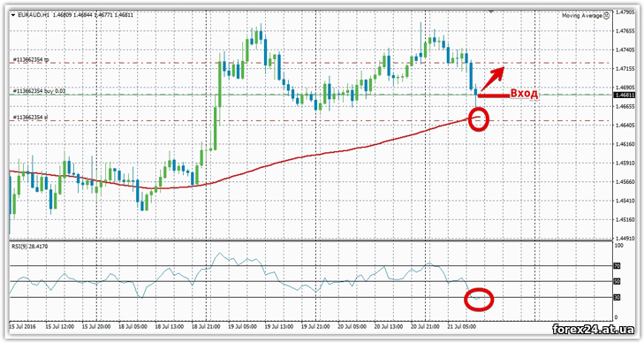Click the EURAUD,H1 chart title text
The image size is (644, 343).
coord(34,15)
